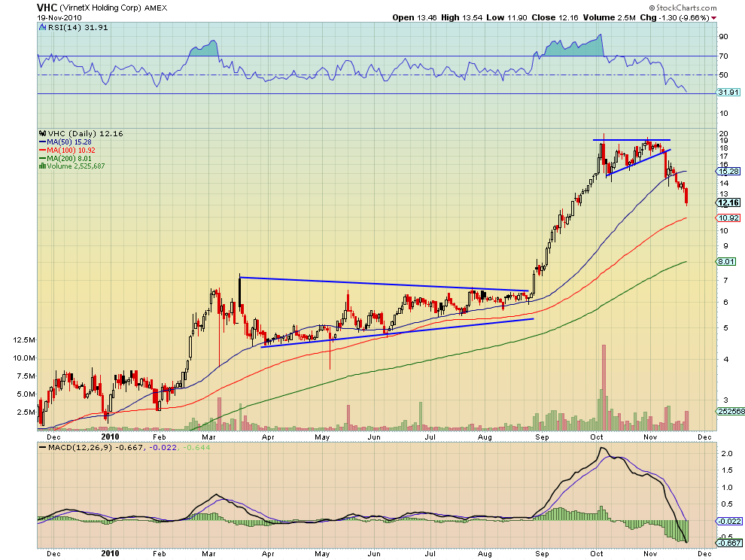This screenshot has height=560, width=745.
Task: Click the MA(50) 15.28 legend text
Action: [x=69, y=142]
